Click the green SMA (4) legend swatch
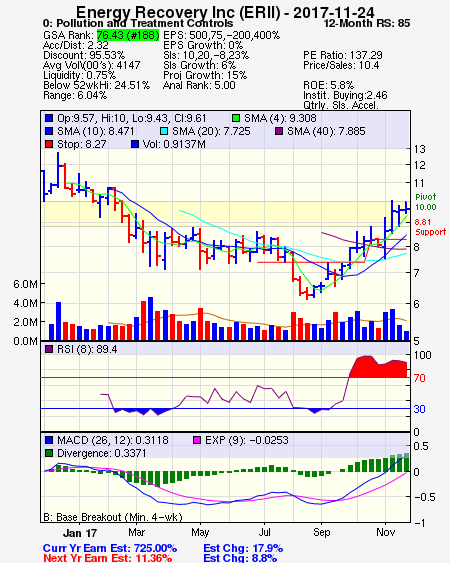The width and height of the screenshot is (450, 563). (x=236, y=118)
